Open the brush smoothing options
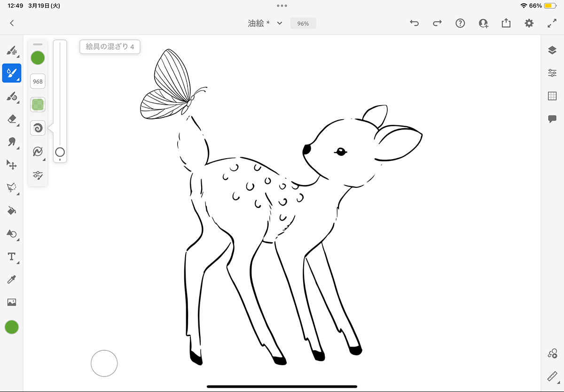This screenshot has width=564, height=392. tap(38, 151)
